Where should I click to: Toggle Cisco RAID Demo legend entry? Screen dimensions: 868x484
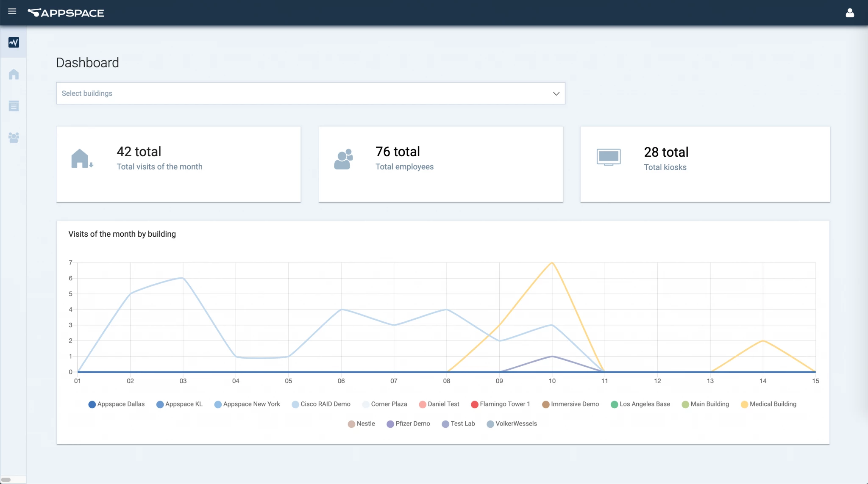321,404
